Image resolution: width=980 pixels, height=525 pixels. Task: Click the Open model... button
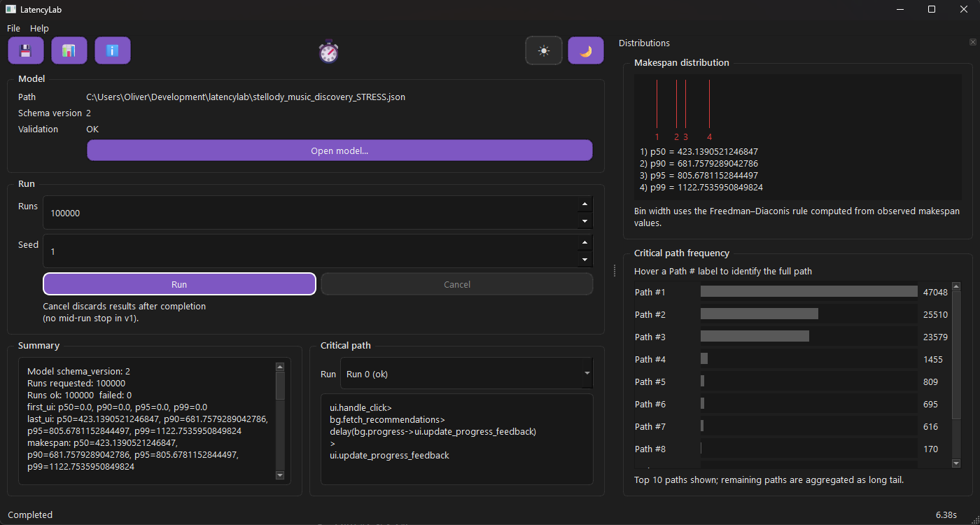tap(339, 150)
